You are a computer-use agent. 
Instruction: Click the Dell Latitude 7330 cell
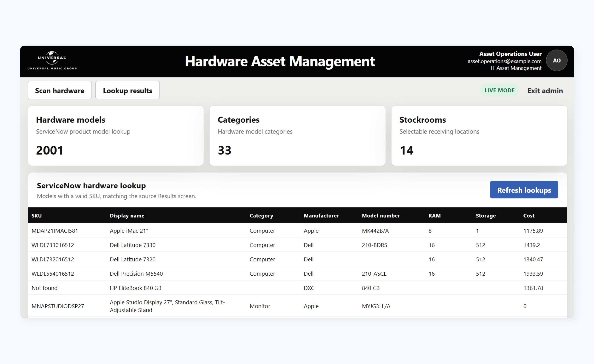click(x=133, y=245)
